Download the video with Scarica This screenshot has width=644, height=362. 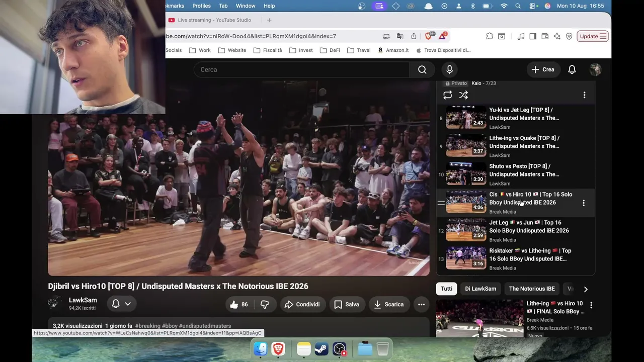(x=389, y=304)
